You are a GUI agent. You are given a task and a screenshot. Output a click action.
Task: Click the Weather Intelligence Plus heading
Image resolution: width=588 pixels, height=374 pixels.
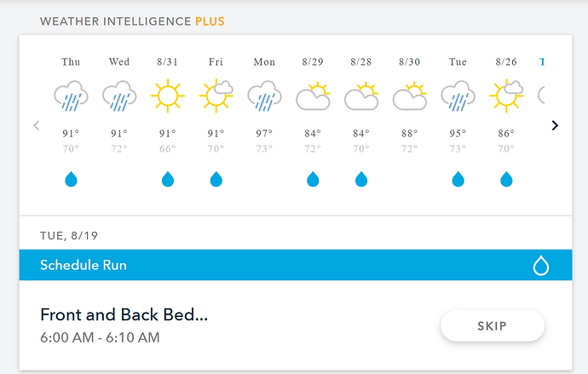click(132, 21)
